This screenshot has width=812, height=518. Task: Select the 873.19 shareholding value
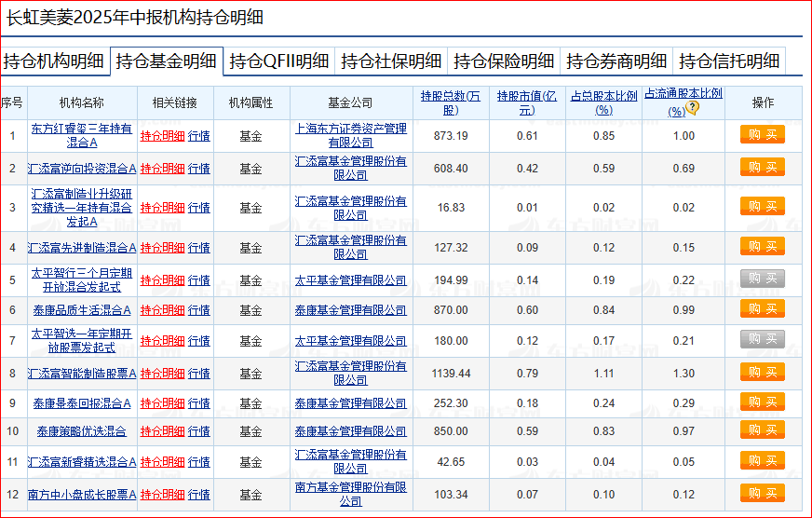tap(451, 136)
